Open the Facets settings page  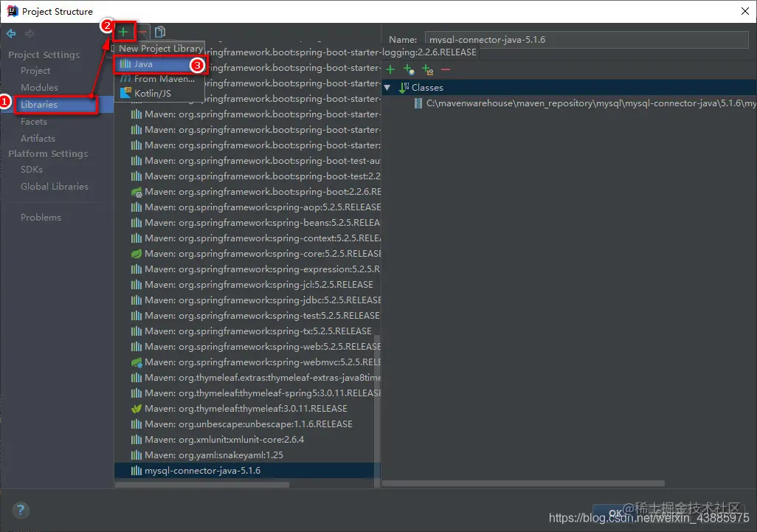pos(34,122)
